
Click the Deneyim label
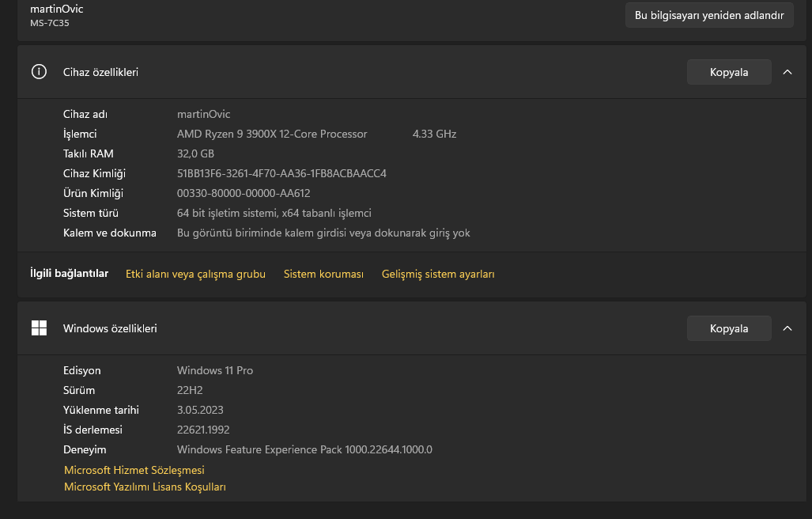pyautogui.click(x=85, y=449)
